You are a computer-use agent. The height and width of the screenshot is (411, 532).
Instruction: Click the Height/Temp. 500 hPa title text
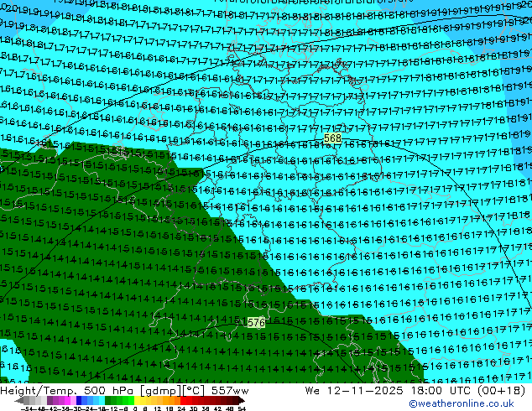[69, 391]
